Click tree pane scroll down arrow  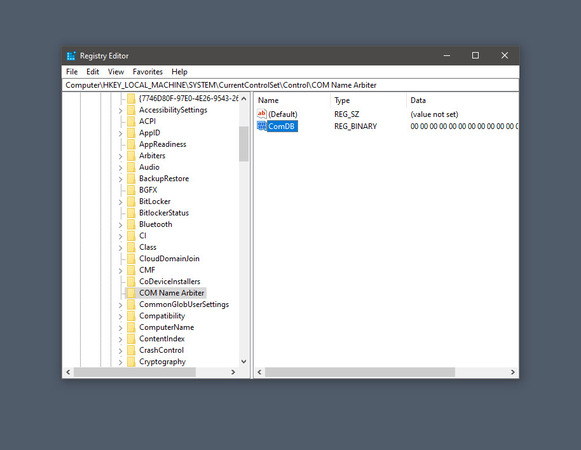pyautogui.click(x=243, y=361)
